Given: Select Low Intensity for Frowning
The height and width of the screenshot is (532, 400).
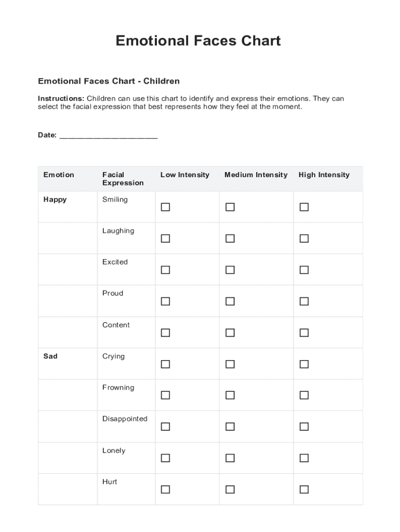Looking at the screenshot, I should [165, 395].
